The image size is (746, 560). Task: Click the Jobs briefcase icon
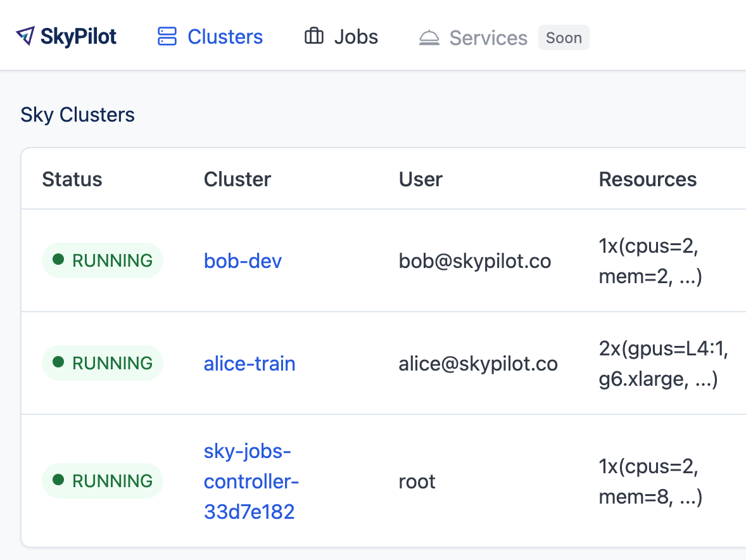[x=314, y=36]
